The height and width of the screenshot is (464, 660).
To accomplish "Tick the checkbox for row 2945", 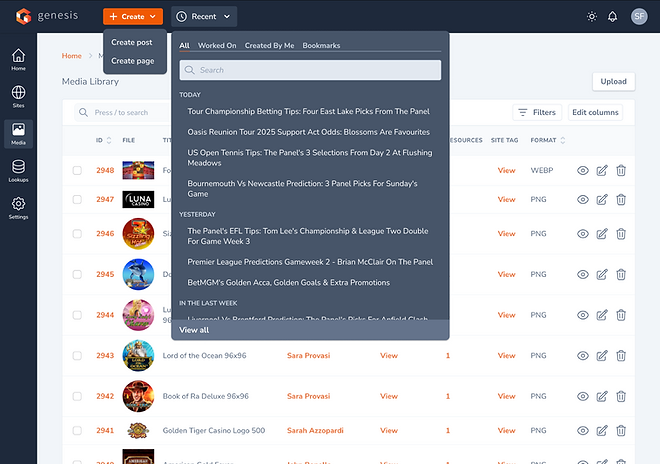I will (77, 275).
